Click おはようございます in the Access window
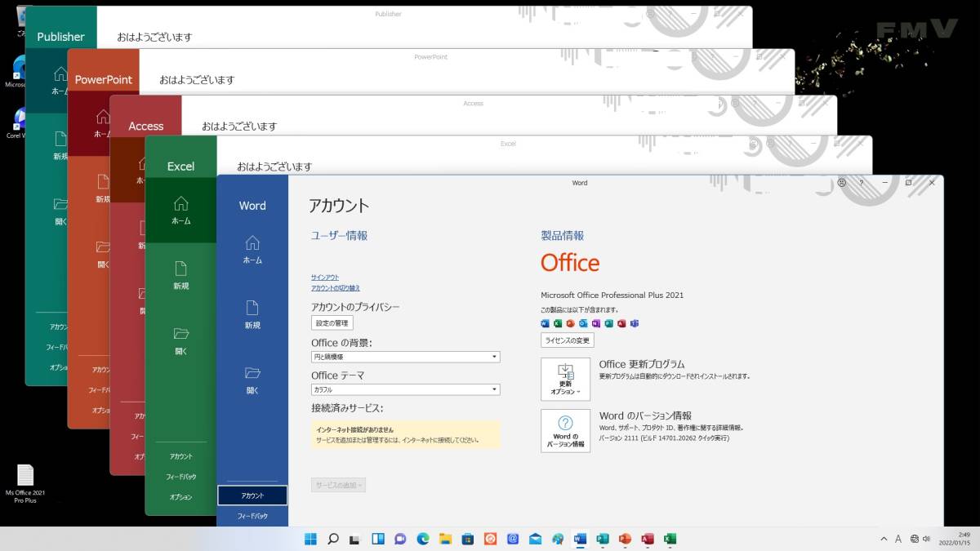 click(239, 127)
